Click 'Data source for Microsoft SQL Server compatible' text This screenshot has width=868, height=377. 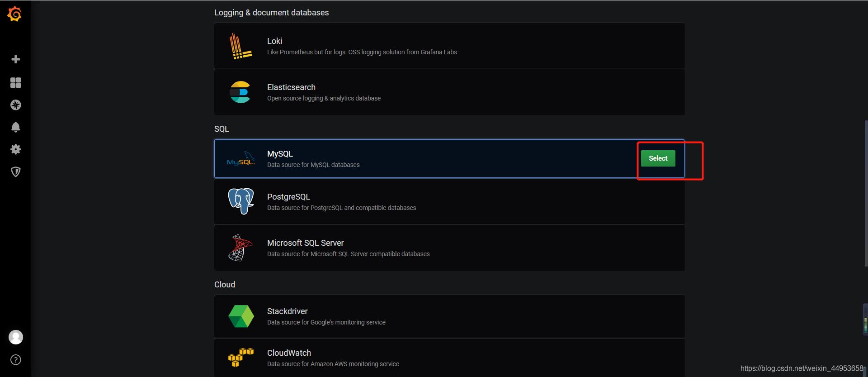(x=348, y=254)
